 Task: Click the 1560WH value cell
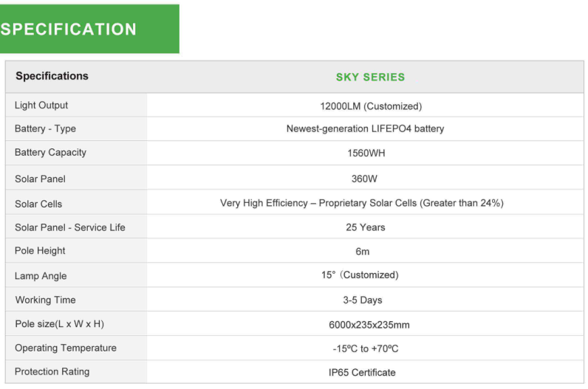pyautogui.click(x=366, y=154)
